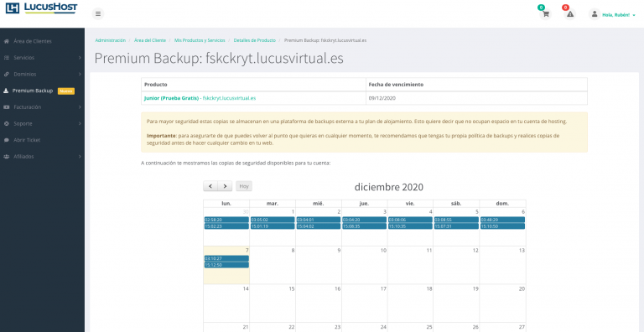The width and height of the screenshot is (644, 332).
Task: Go to the next month in the calendar
Action: (x=225, y=186)
